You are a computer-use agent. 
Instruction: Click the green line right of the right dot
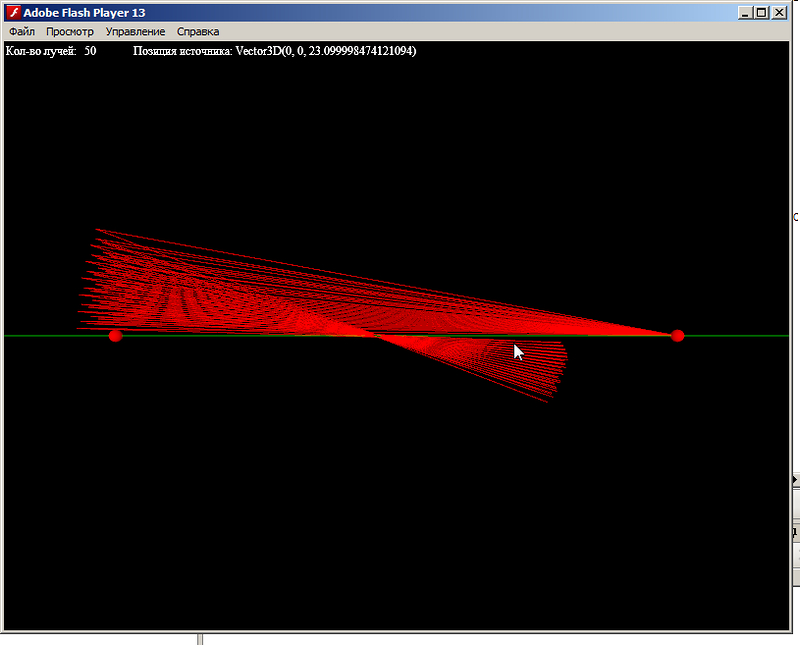pyautogui.click(x=740, y=336)
